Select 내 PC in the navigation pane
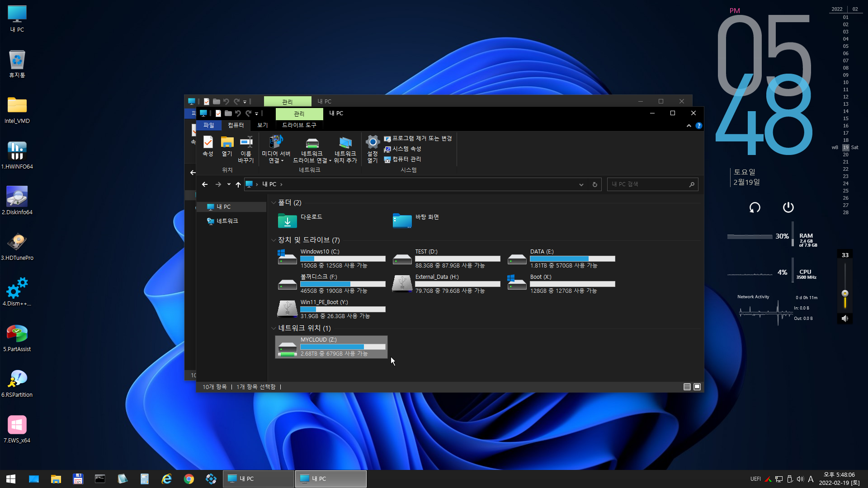 pos(231,206)
